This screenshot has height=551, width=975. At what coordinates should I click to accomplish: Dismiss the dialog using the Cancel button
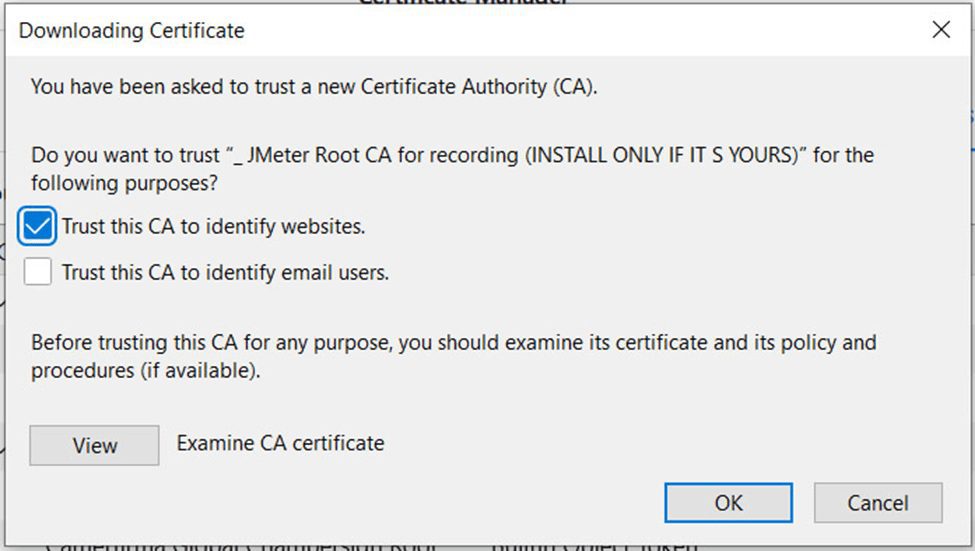click(x=878, y=502)
